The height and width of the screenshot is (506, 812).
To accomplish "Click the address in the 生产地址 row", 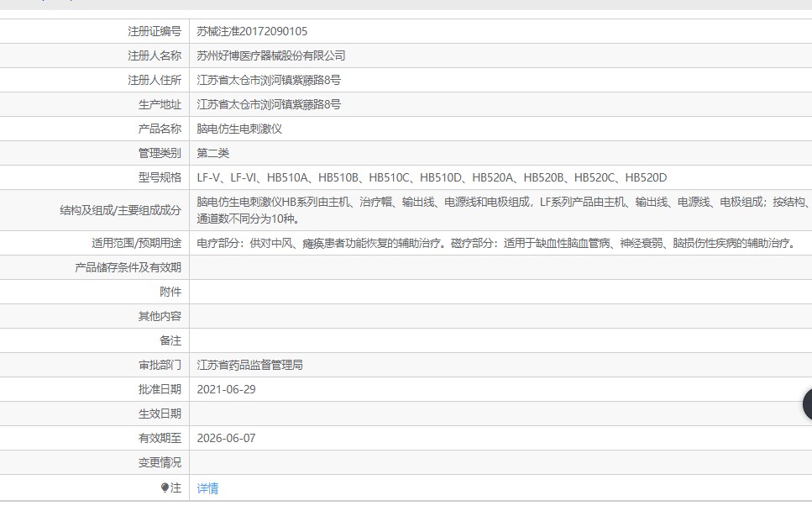I will pyautogui.click(x=269, y=105).
